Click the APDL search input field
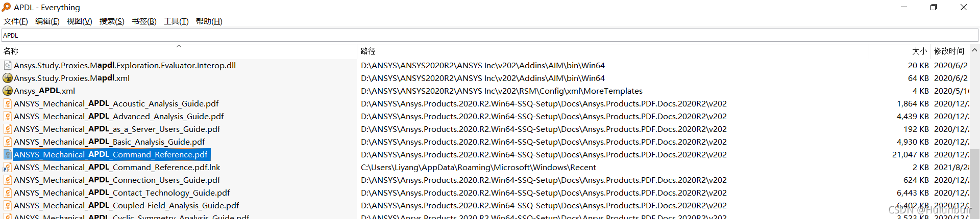 pos(490,35)
